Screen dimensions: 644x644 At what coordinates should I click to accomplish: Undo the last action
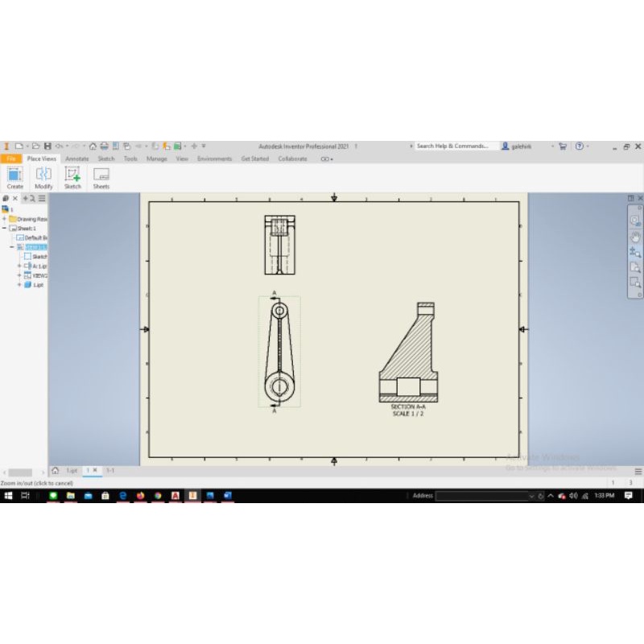click(60, 147)
